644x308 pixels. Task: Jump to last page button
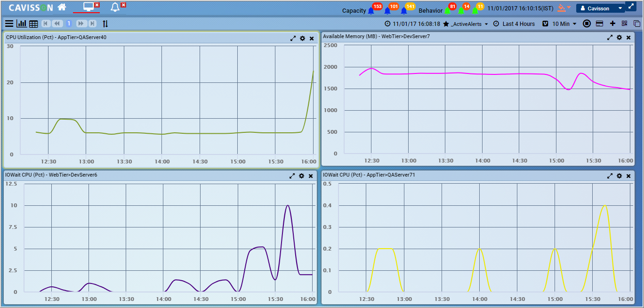(92, 24)
